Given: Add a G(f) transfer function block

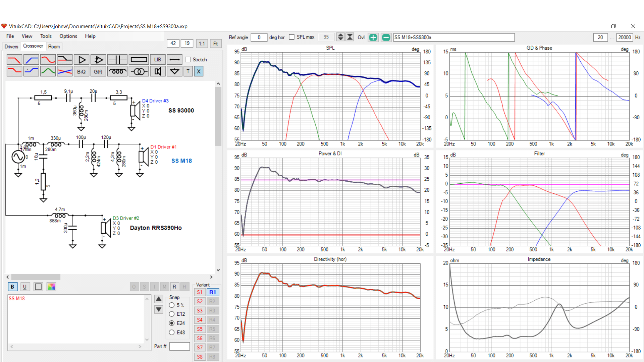Looking at the screenshot, I should tap(98, 71).
